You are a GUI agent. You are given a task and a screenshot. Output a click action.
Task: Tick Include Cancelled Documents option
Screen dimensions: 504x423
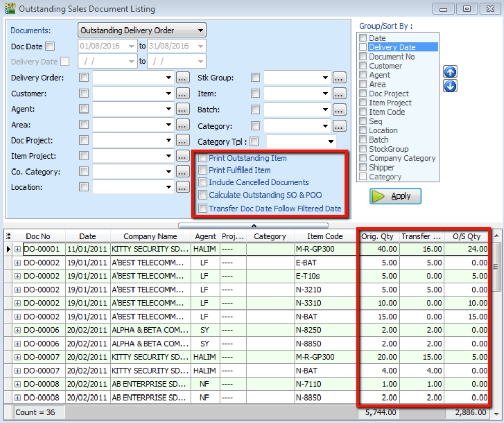pos(203,182)
